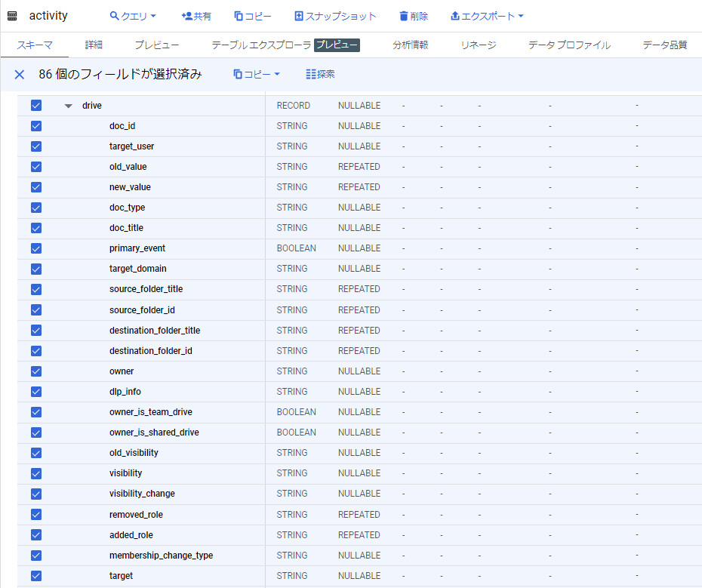Click the コピー copy table button
The image size is (702, 588).
click(252, 16)
